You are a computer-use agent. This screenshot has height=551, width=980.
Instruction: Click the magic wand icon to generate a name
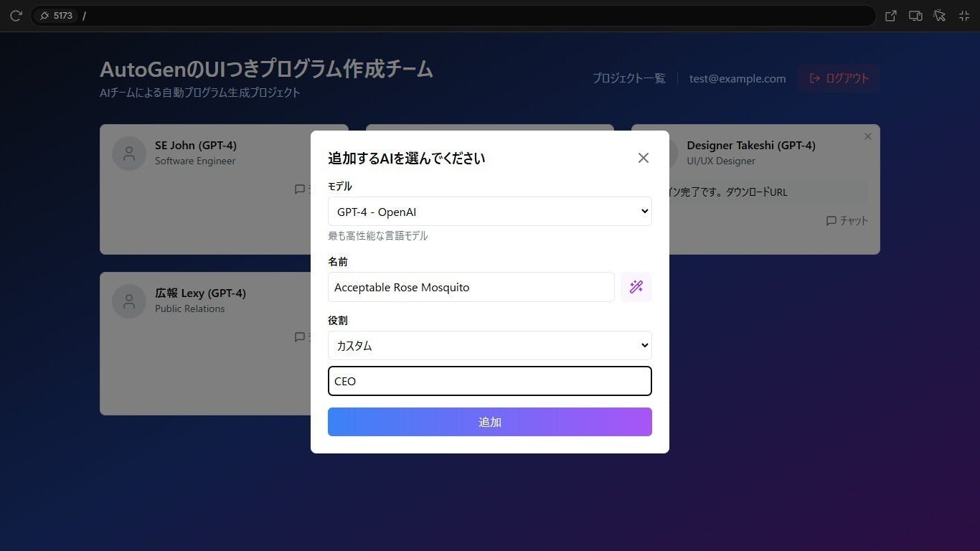[636, 286]
